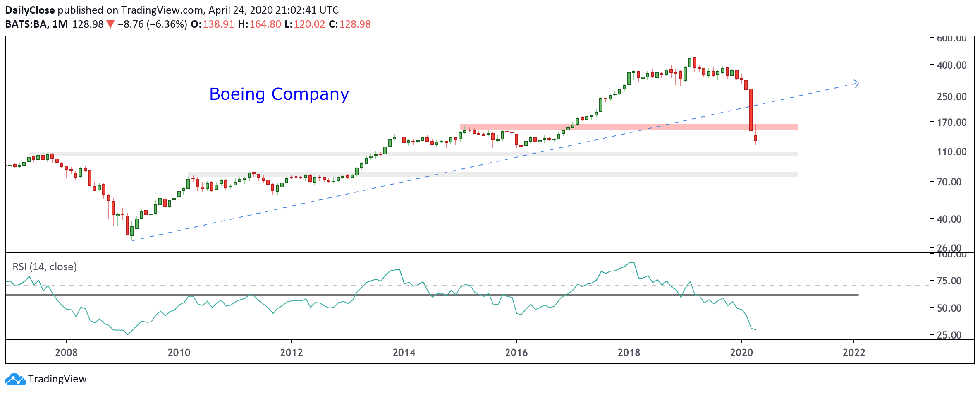The width and height of the screenshot is (980, 394).
Task: Click the 170.00 price scale label
Action: 951,123
